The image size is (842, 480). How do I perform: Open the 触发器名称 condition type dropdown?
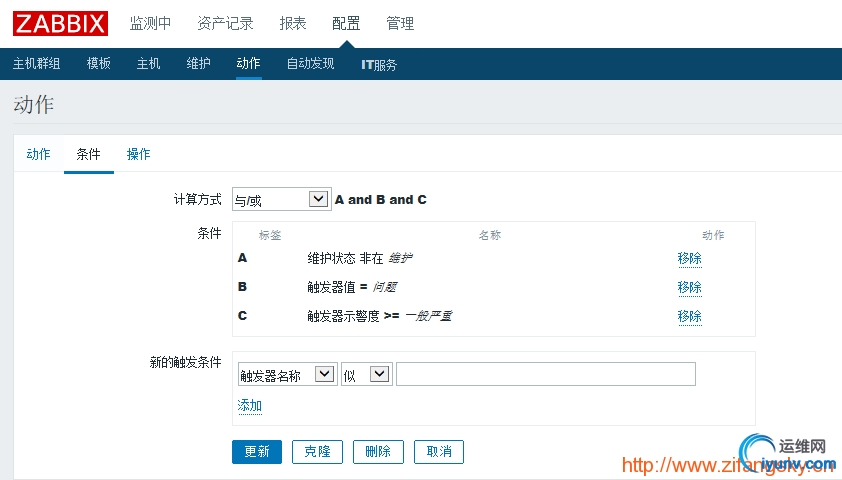click(287, 374)
